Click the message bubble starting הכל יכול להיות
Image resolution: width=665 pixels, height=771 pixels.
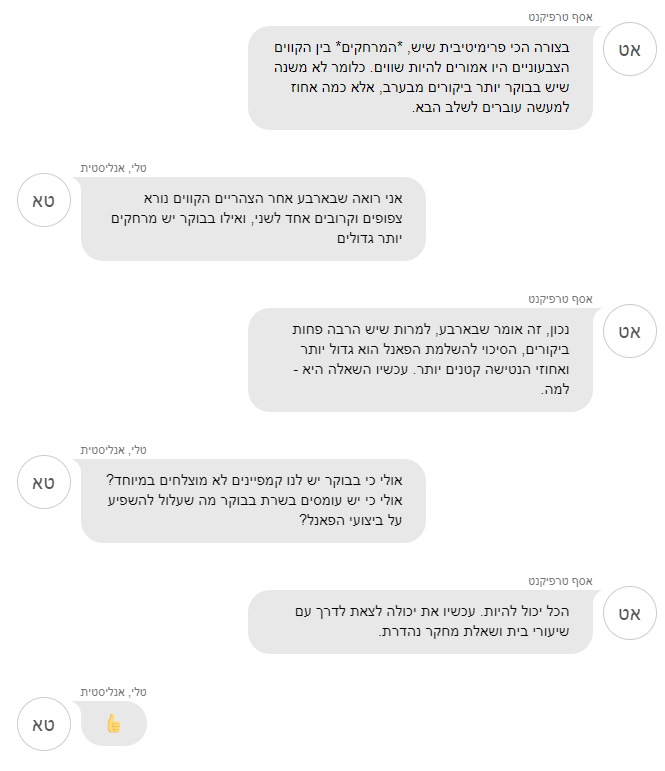click(420, 622)
